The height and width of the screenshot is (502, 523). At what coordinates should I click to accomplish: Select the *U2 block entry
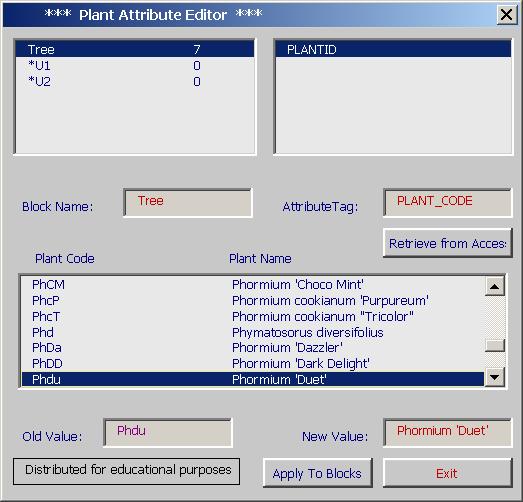135,81
